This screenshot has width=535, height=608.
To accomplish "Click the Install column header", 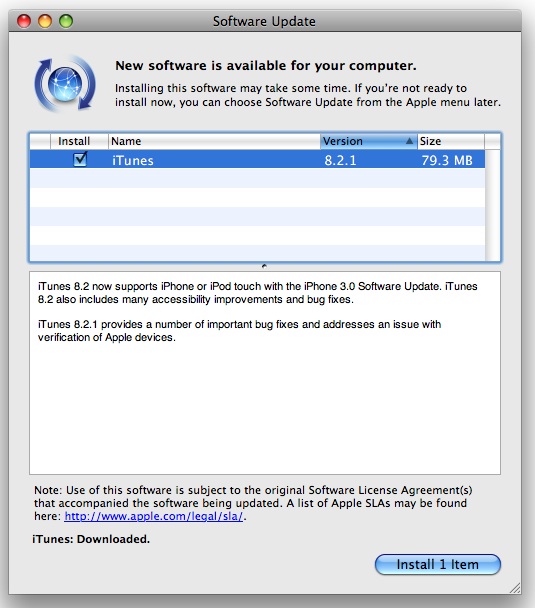I will click(79, 141).
